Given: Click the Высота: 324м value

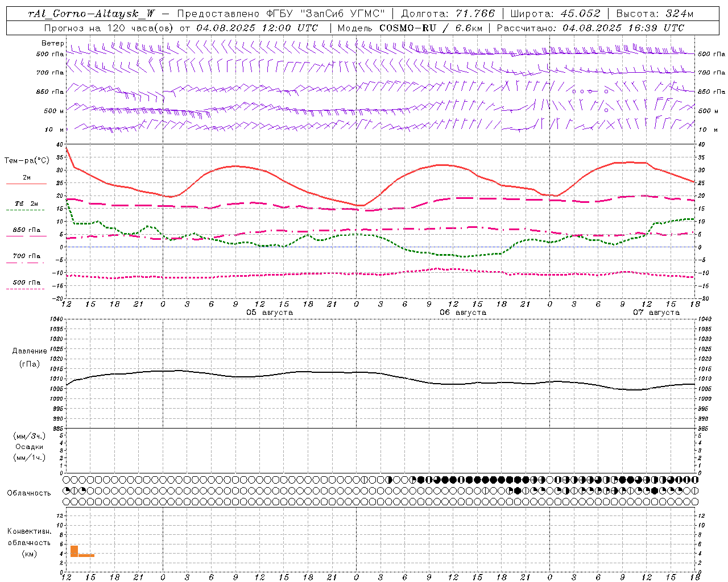Looking at the screenshot, I should [655, 14].
